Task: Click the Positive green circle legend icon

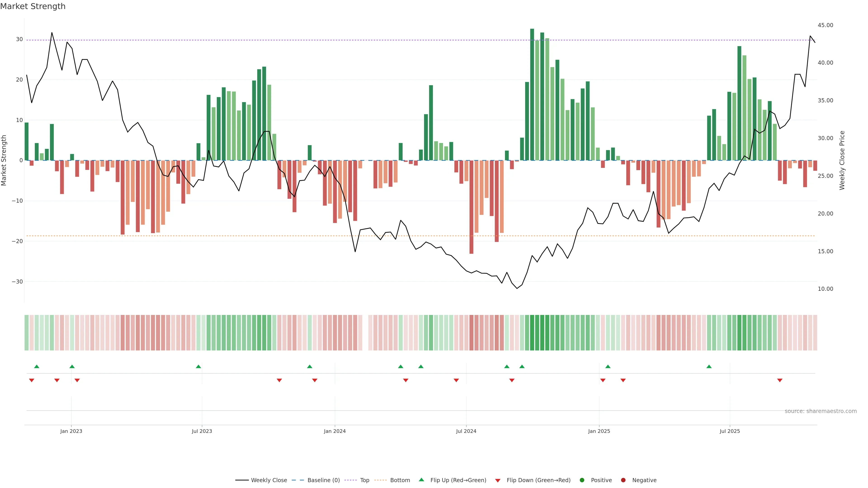Action: pos(582,480)
